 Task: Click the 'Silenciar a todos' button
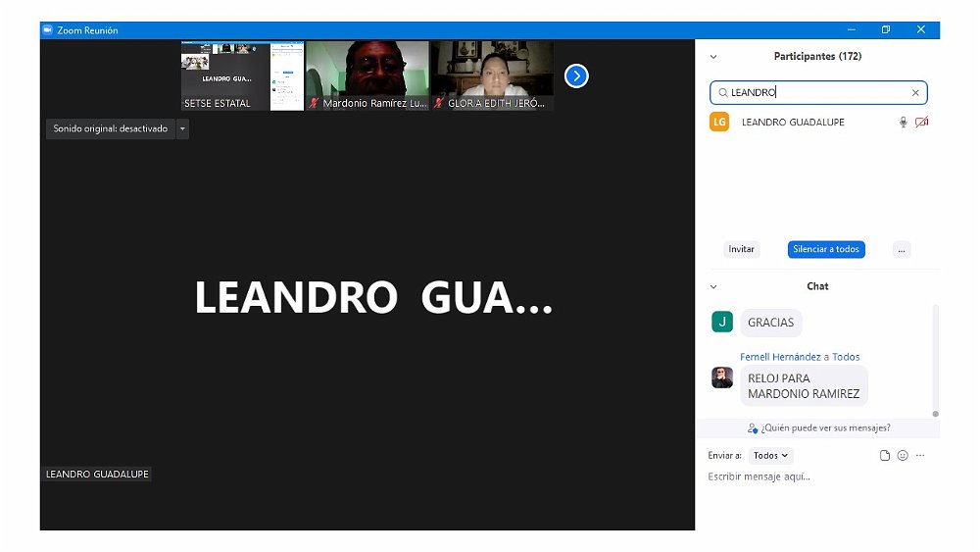[x=825, y=249]
